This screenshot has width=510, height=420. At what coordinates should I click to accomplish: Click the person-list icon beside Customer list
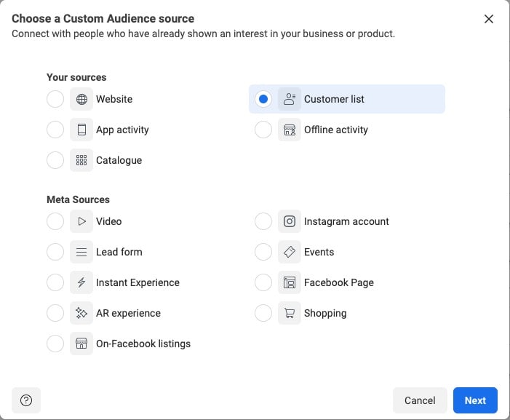point(290,99)
